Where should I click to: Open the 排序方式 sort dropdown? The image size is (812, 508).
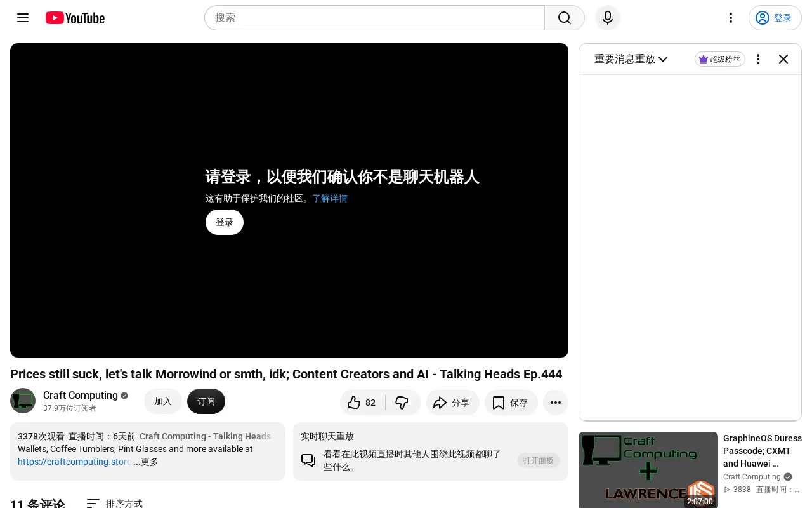coord(115,504)
